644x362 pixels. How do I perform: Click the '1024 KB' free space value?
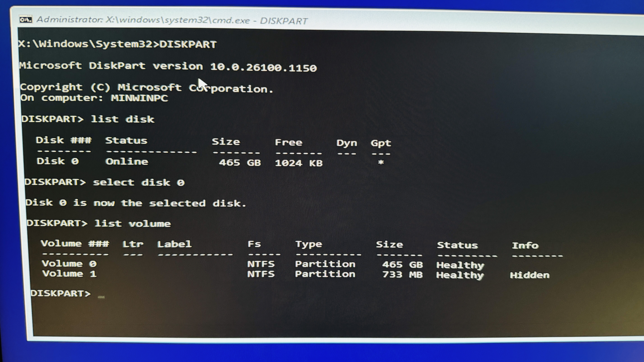tap(299, 163)
